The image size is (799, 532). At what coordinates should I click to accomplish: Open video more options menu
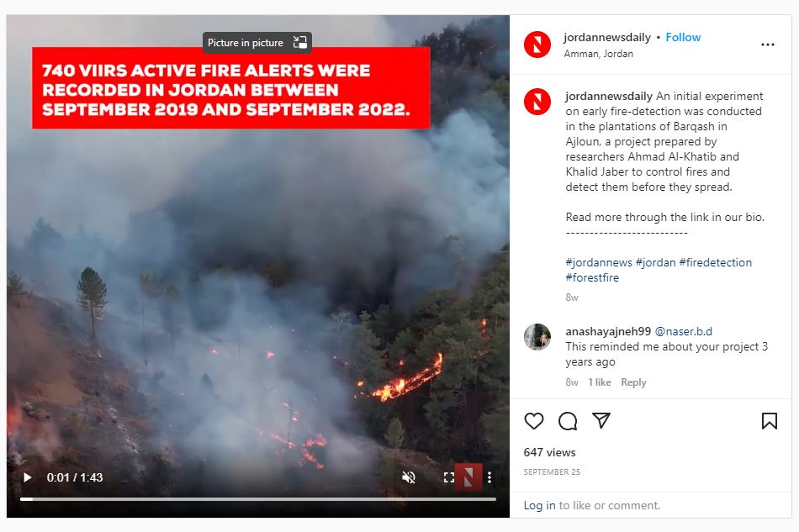(489, 477)
